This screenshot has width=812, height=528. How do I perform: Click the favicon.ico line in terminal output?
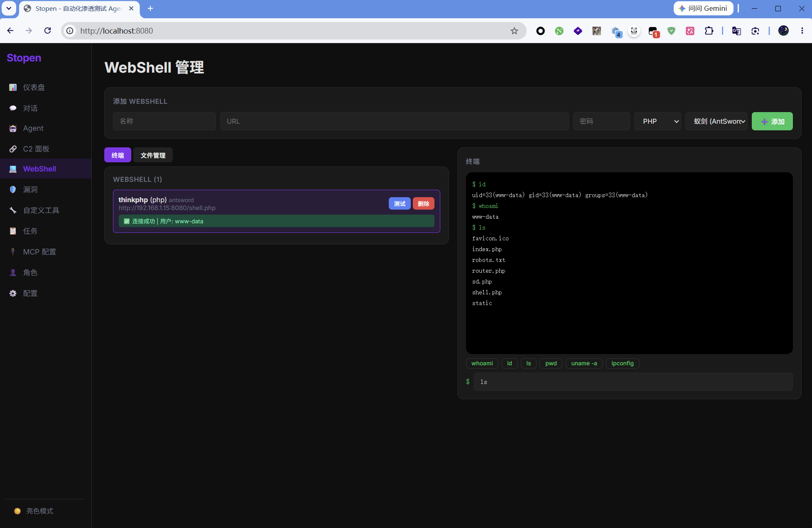490,238
